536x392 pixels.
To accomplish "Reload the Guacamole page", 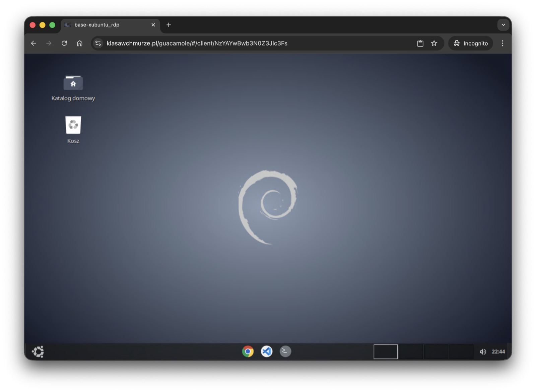I will [x=64, y=43].
